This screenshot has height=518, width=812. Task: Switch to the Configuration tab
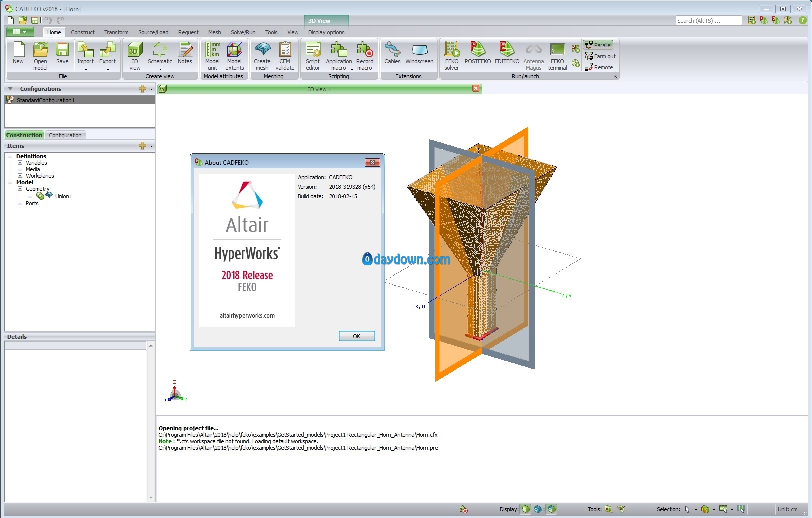coord(65,135)
